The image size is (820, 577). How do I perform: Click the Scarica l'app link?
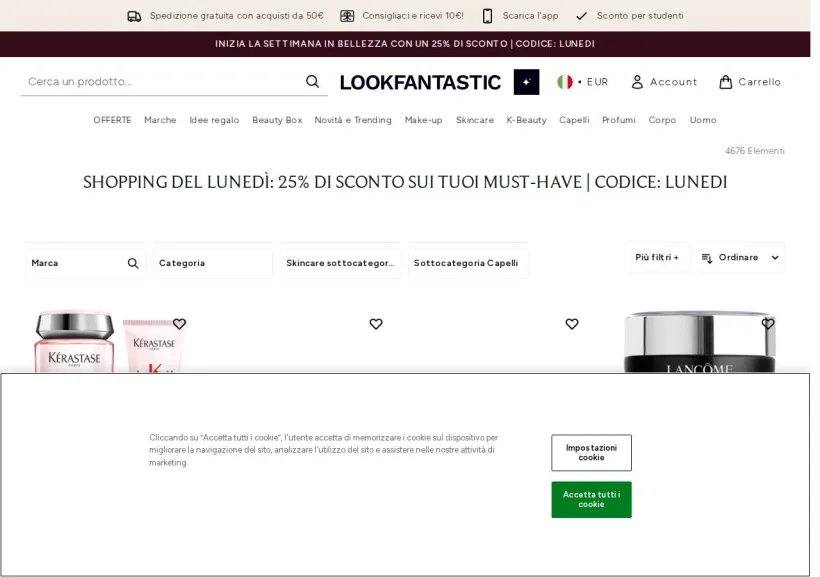click(530, 16)
